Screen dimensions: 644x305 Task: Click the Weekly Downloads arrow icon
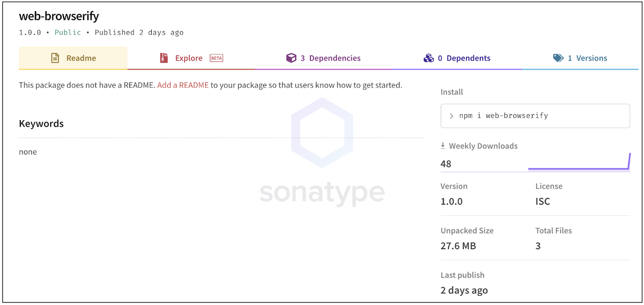pos(443,146)
